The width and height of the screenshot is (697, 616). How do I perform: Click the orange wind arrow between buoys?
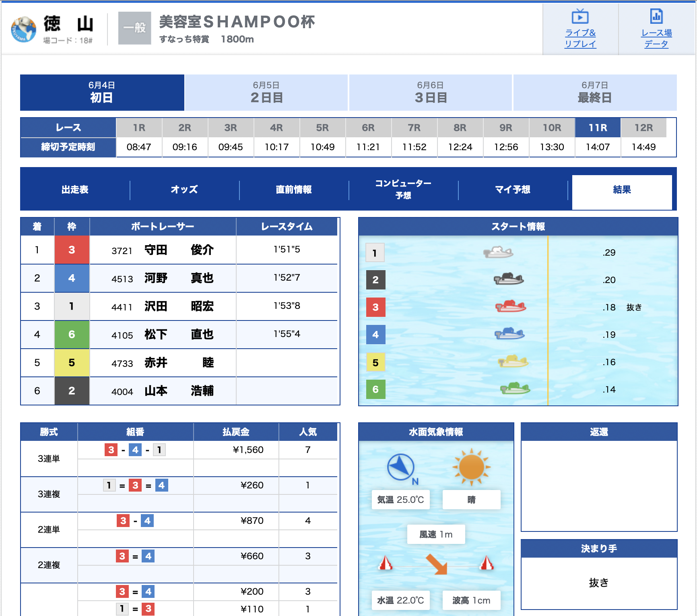point(437,564)
